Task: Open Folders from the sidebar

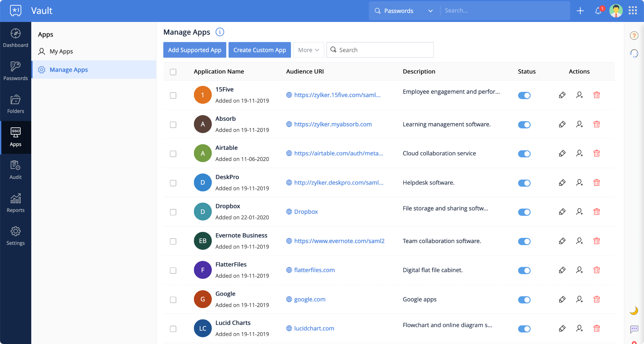Action: click(16, 104)
